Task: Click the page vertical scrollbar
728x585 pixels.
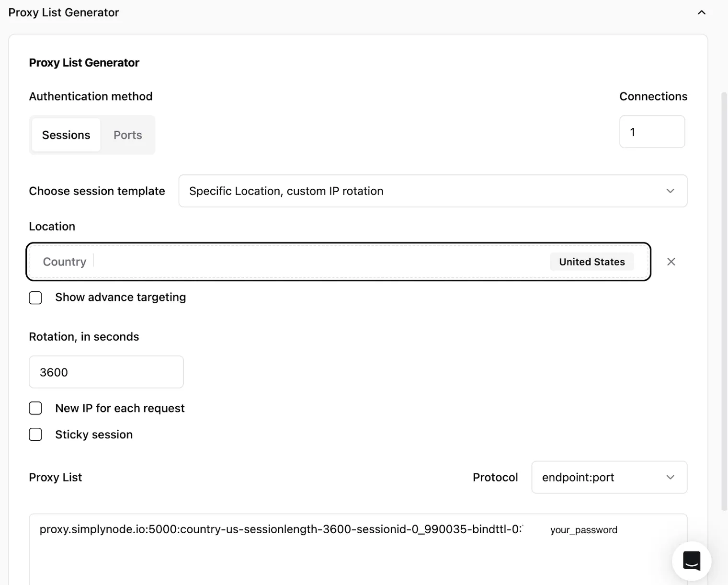Action: coord(724,302)
